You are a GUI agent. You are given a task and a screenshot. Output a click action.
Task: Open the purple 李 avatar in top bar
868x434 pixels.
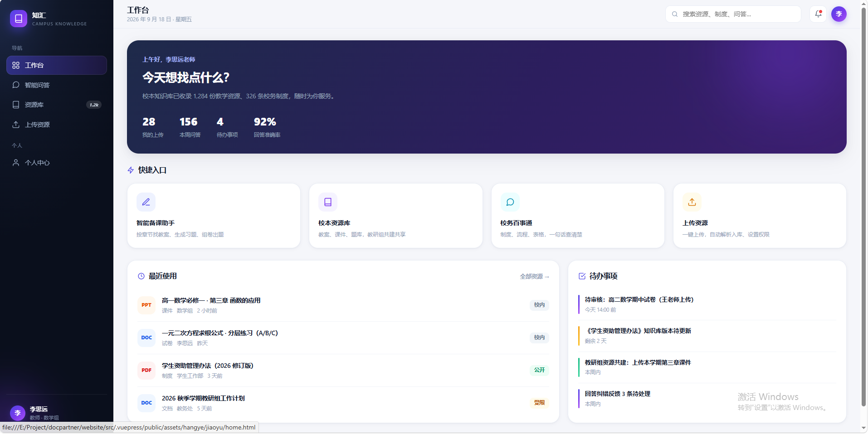pyautogui.click(x=839, y=14)
